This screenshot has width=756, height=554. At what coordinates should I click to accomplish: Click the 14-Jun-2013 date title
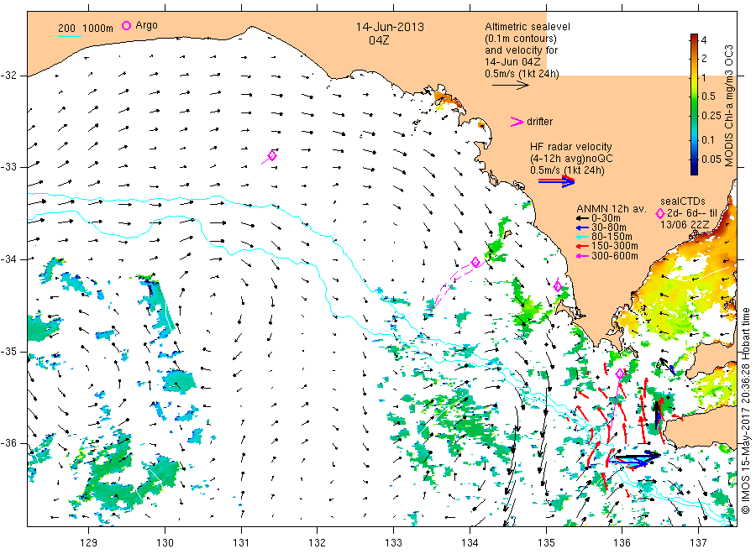pos(390,27)
